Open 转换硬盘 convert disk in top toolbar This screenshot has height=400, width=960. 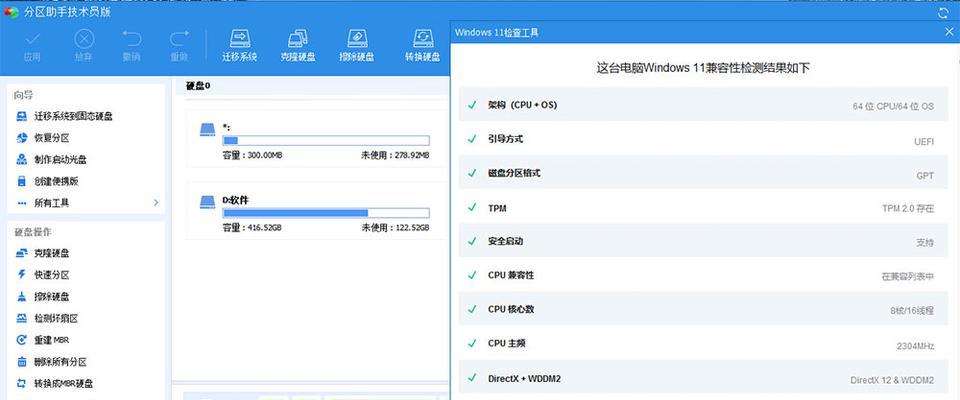(x=422, y=45)
